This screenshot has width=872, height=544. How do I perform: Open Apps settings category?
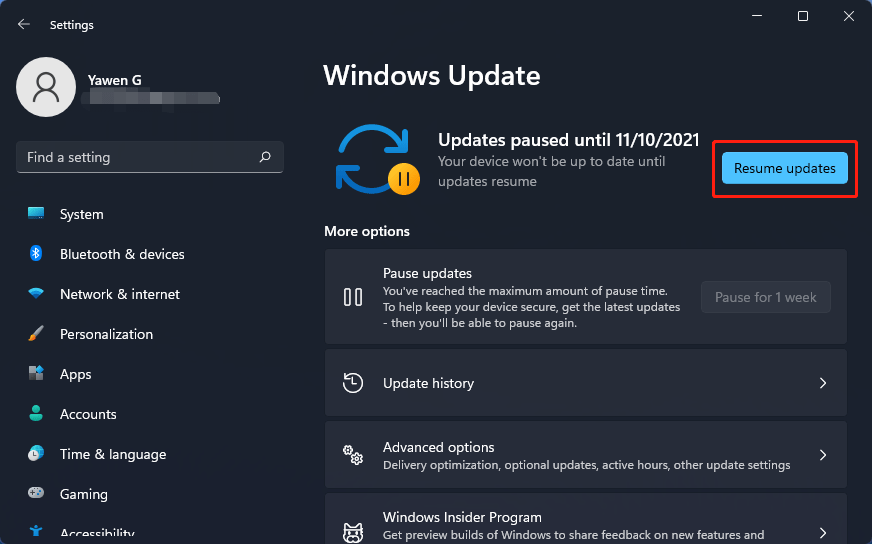pyautogui.click(x=150, y=374)
